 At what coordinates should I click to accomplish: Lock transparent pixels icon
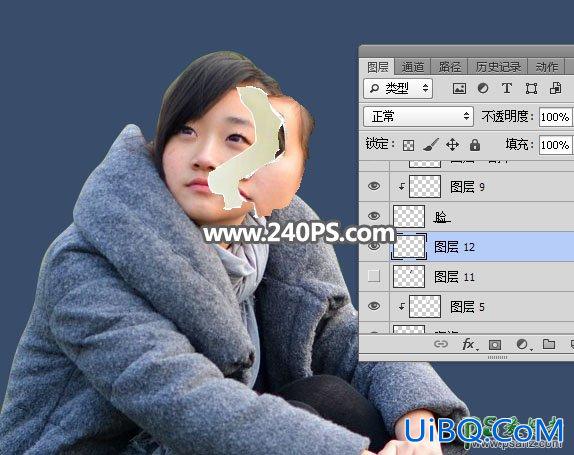coord(408,145)
